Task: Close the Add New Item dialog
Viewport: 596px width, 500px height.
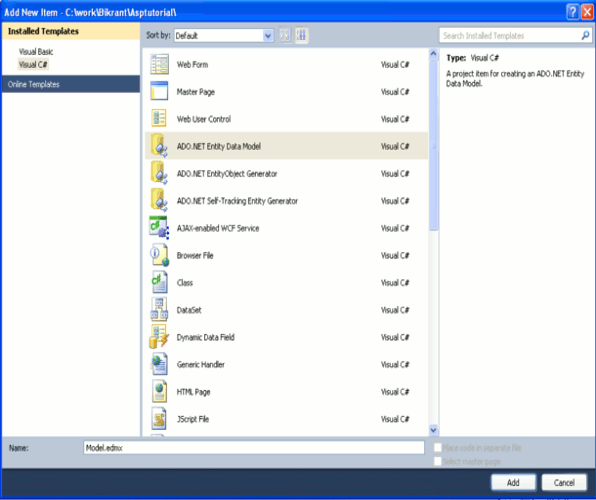Action: pyautogui.click(x=587, y=12)
